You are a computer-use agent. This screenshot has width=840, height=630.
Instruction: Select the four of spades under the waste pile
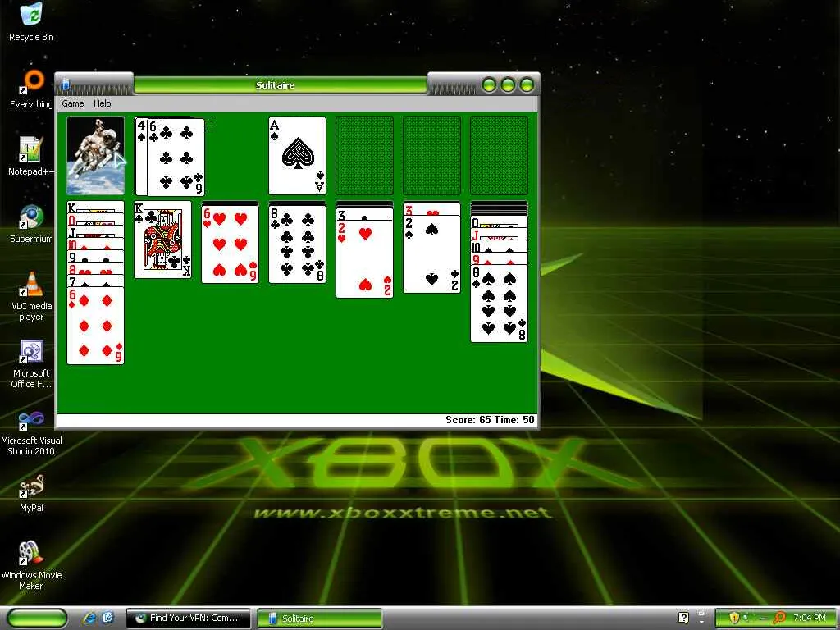tap(141, 156)
